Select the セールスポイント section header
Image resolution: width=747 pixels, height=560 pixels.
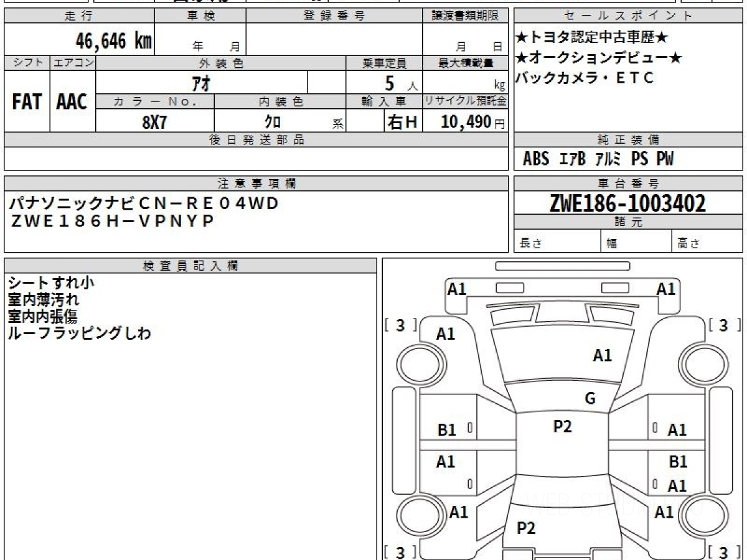pos(628,16)
